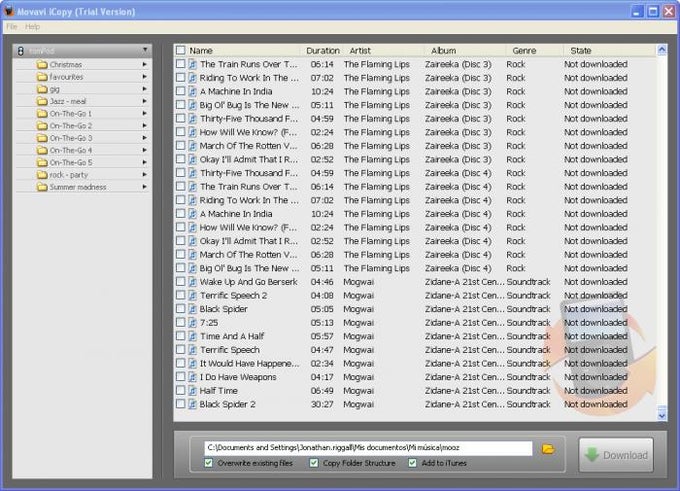Select the track It Would Have Happene...
680x491 pixels.
point(249,363)
